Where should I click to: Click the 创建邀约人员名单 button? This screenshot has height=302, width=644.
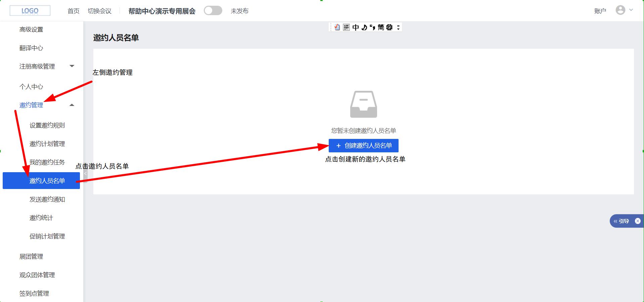[363, 146]
